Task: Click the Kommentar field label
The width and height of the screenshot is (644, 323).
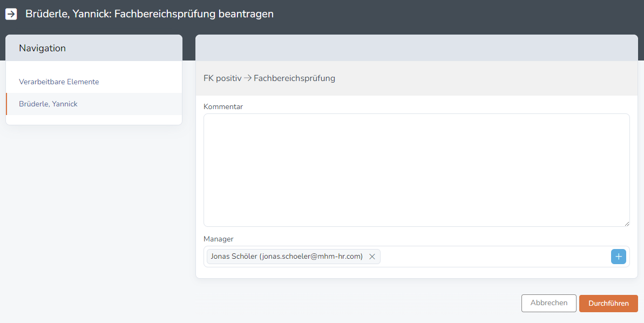Action: 223,106
